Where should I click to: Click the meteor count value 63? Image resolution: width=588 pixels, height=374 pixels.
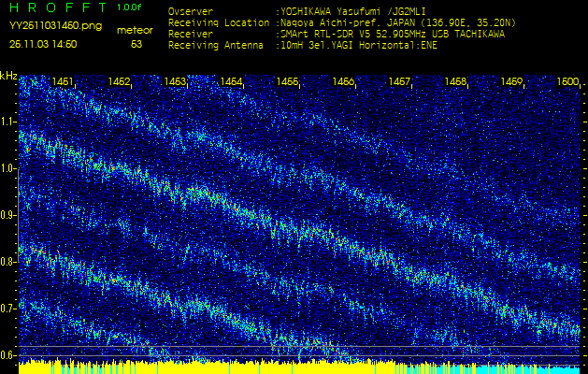click(x=136, y=43)
